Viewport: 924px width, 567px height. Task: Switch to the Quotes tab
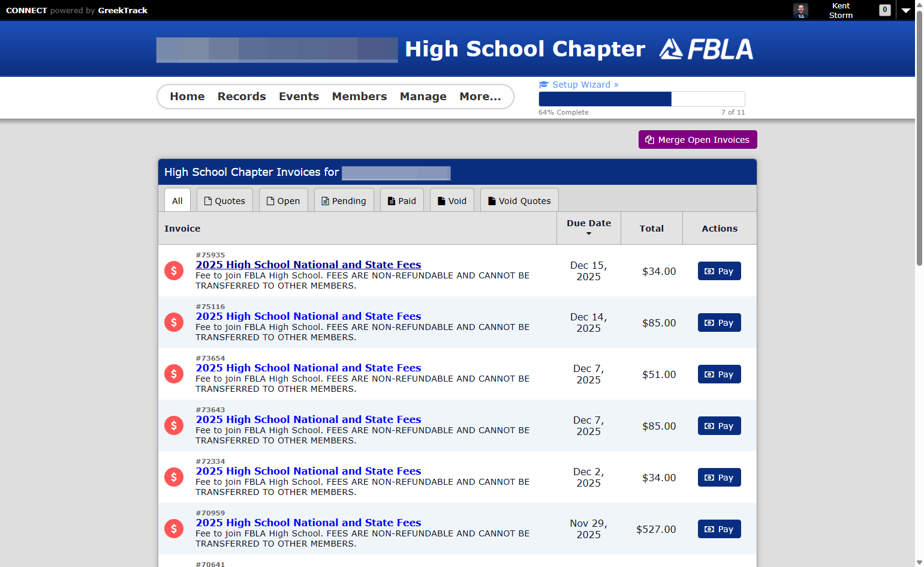225,200
